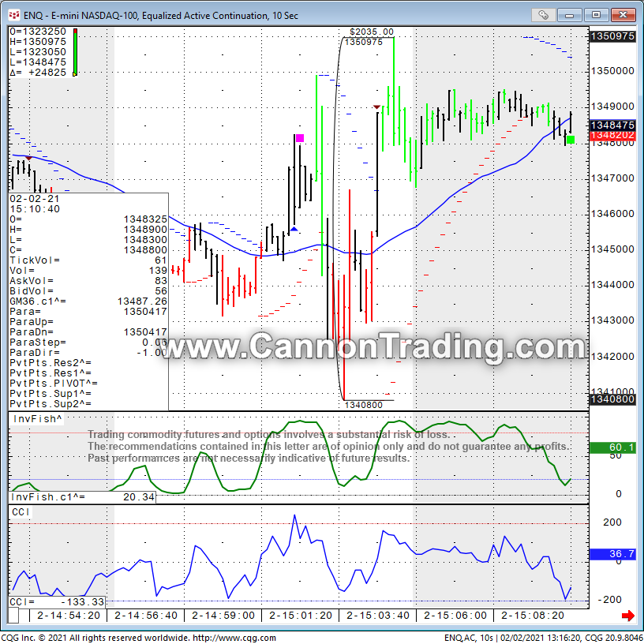This screenshot has height=644, width=644.
Task: Click the ParaDir= -1.00 row
Action: point(88,353)
